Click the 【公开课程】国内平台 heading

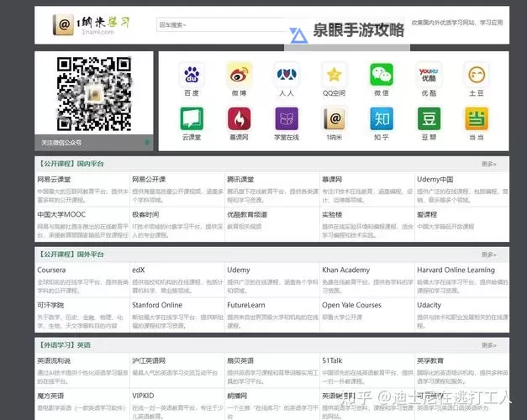coord(71,164)
